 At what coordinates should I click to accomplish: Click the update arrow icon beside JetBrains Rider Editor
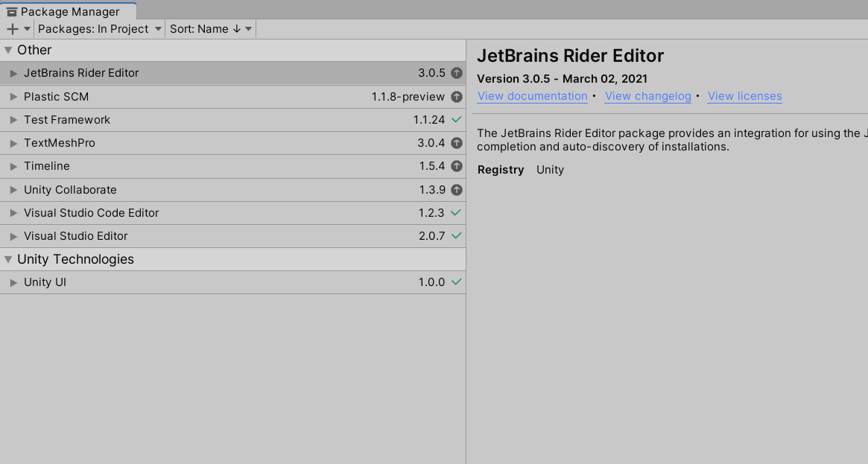coord(457,72)
